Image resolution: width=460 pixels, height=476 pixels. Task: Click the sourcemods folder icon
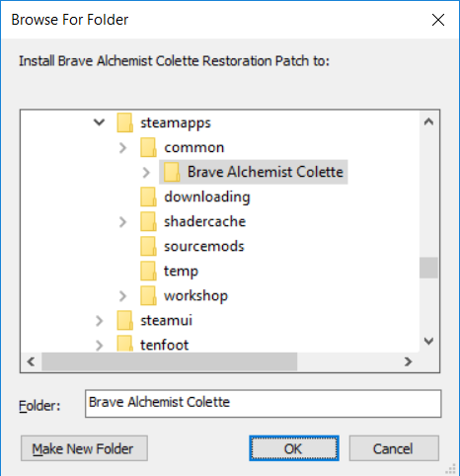(148, 246)
